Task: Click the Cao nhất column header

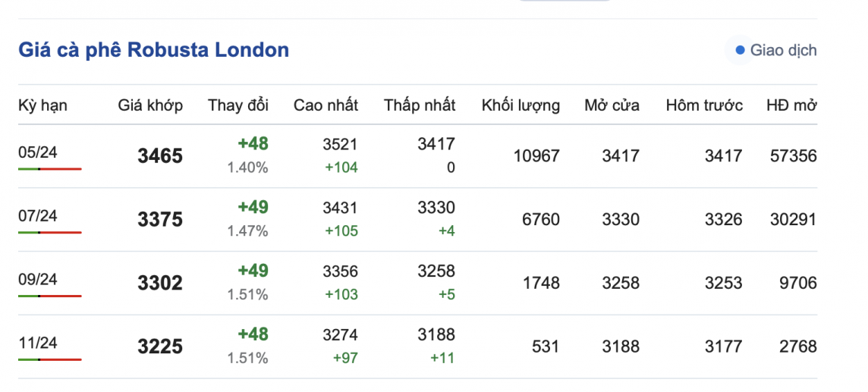Action: (x=325, y=105)
